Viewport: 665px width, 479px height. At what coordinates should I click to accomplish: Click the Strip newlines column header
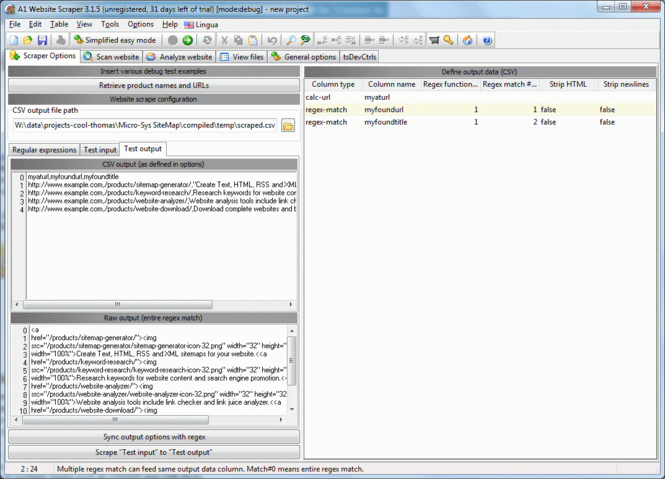pyautogui.click(x=626, y=84)
